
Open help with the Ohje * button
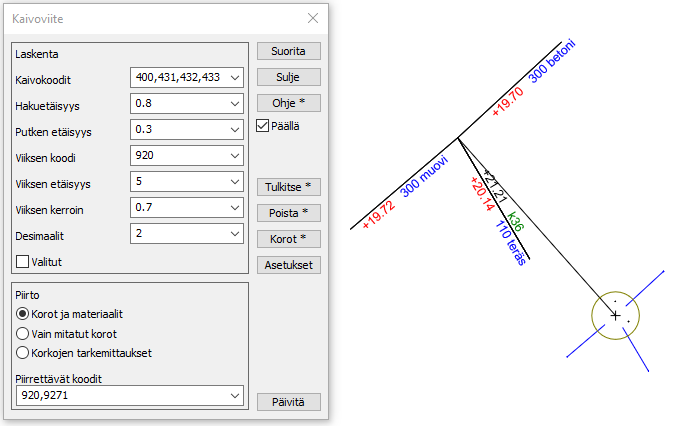click(289, 103)
